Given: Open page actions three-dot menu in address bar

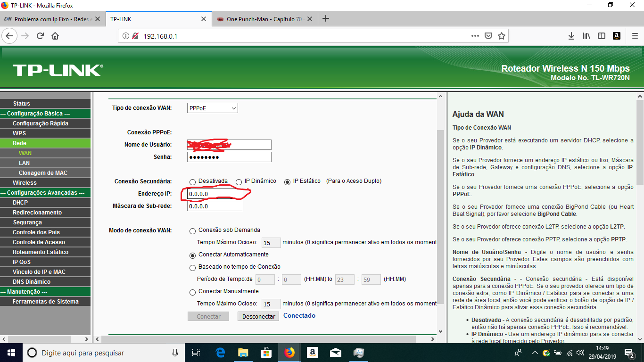Looking at the screenshot, I should (475, 36).
